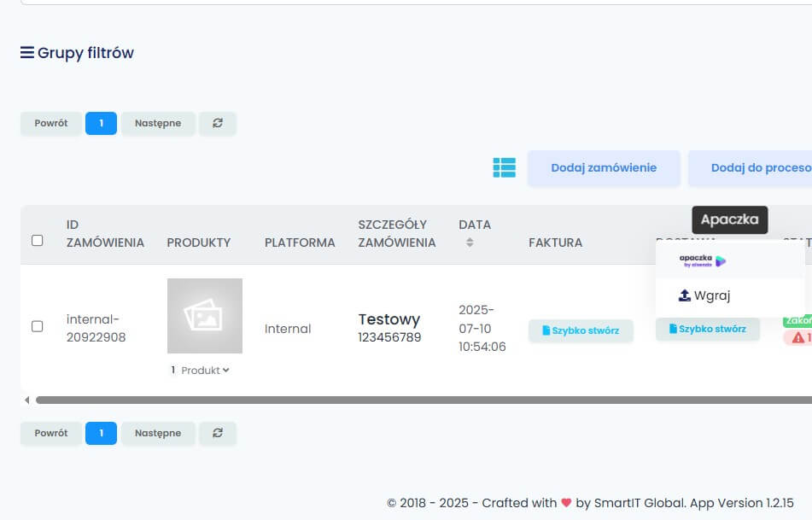Click Szybko stwórz in Dostawa column

[707, 329]
